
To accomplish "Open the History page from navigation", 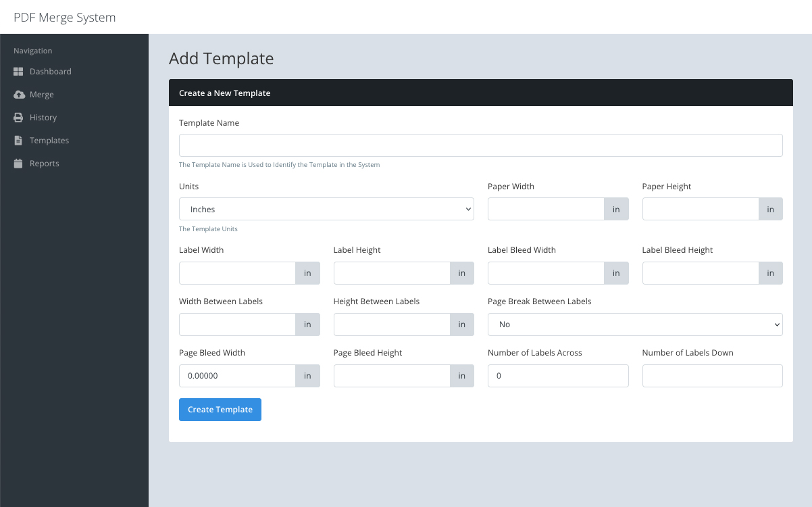I will 43,117.
